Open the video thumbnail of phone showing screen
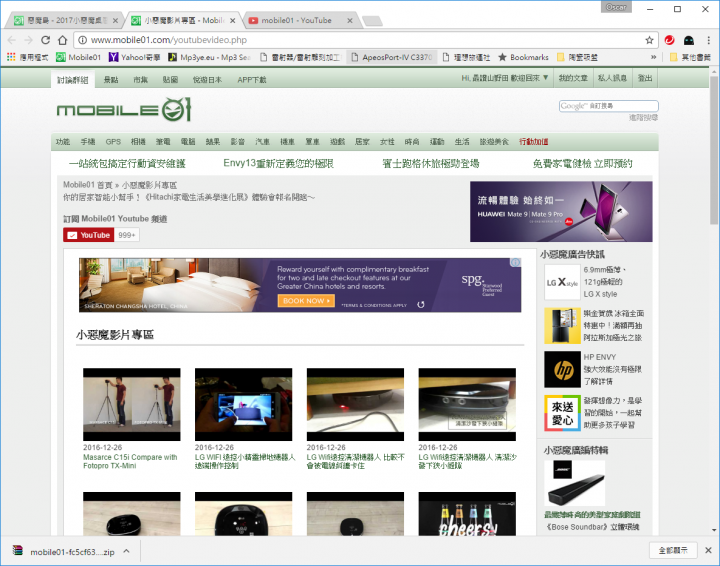The image size is (720, 566). click(243, 404)
